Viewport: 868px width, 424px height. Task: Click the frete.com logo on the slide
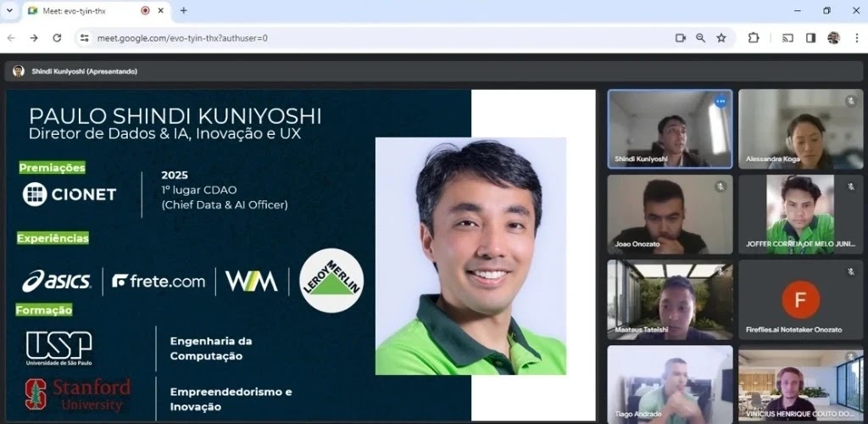pyautogui.click(x=159, y=282)
